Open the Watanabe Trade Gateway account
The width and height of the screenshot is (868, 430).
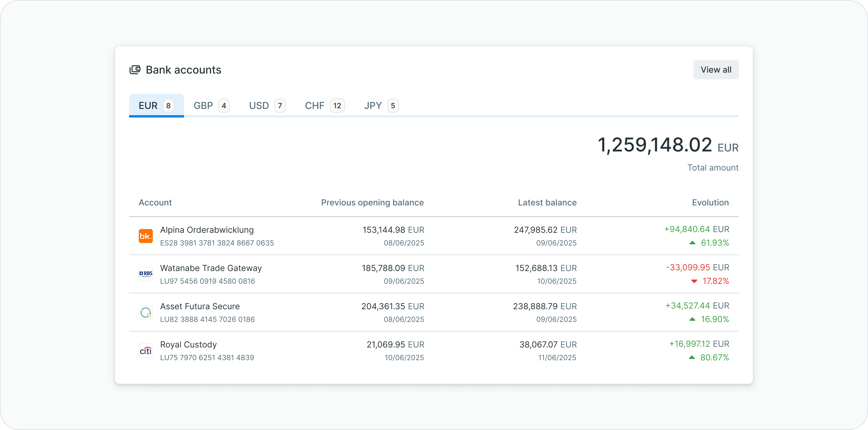click(x=211, y=268)
